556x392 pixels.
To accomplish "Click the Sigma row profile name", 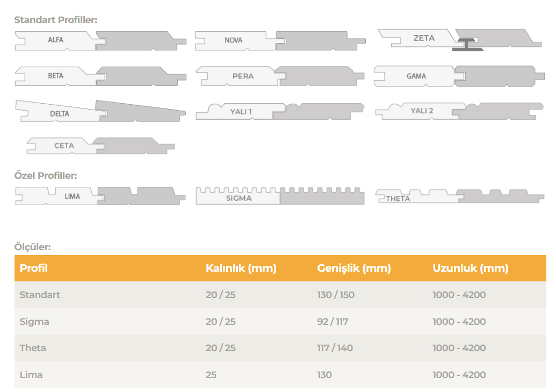I will [x=34, y=322].
